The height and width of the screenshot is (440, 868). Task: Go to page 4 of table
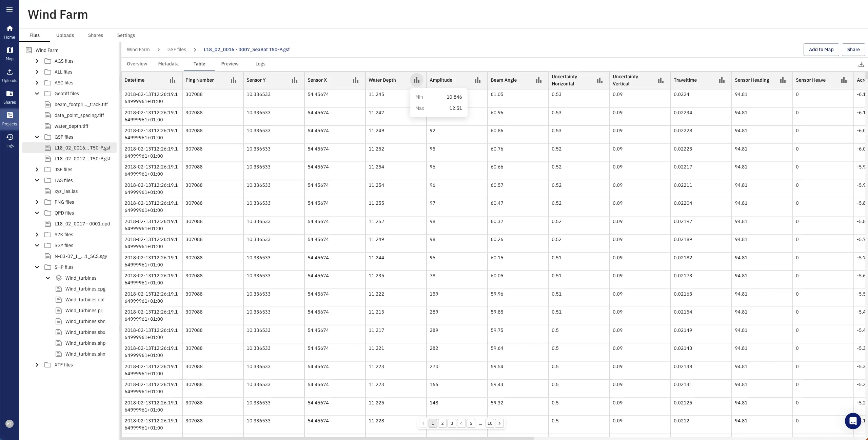pyautogui.click(x=461, y=423)
